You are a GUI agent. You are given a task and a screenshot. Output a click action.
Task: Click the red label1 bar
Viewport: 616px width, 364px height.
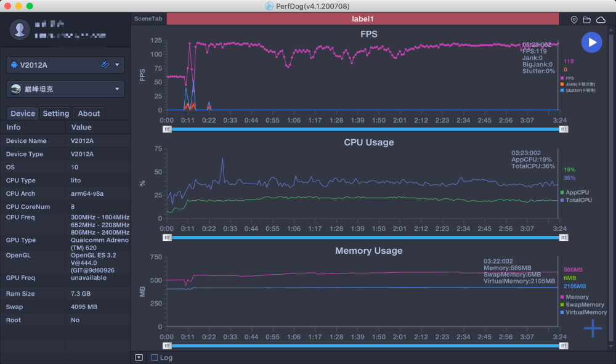(363, 19)
